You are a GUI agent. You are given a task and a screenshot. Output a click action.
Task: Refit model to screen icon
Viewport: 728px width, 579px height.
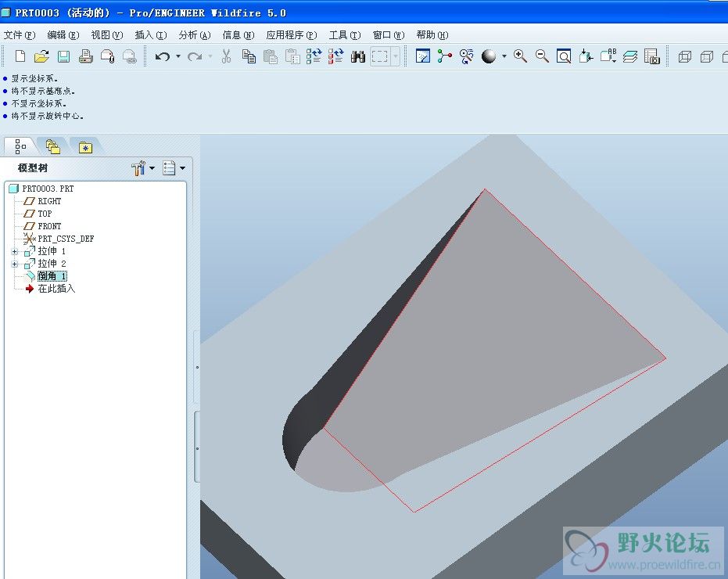coord(564,56)
